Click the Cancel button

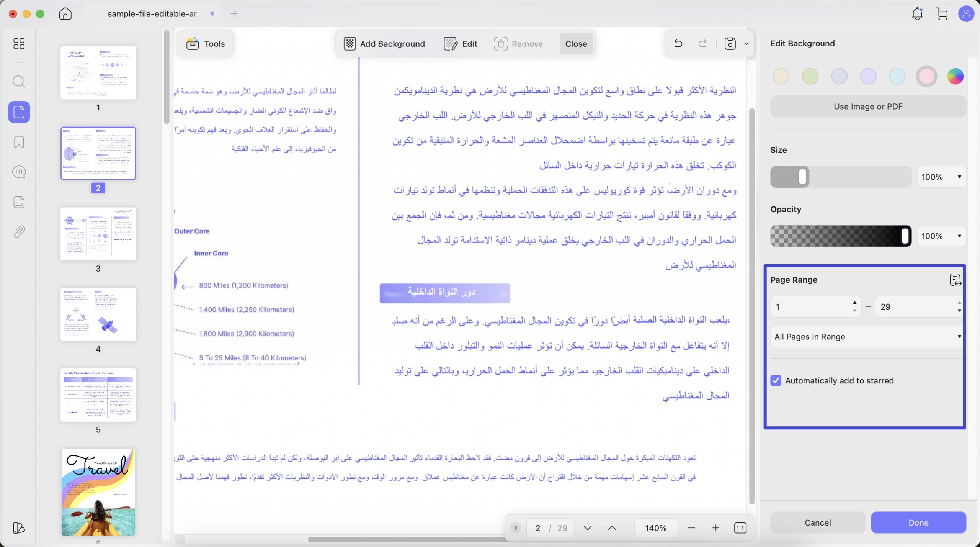tap(818, 522)
